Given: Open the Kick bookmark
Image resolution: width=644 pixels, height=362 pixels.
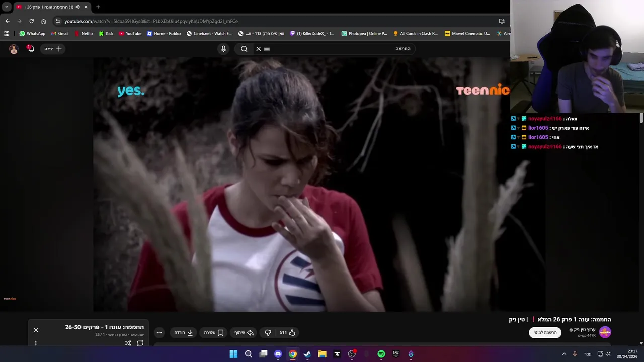Looking at the screenshot, I should pos(106,34).
